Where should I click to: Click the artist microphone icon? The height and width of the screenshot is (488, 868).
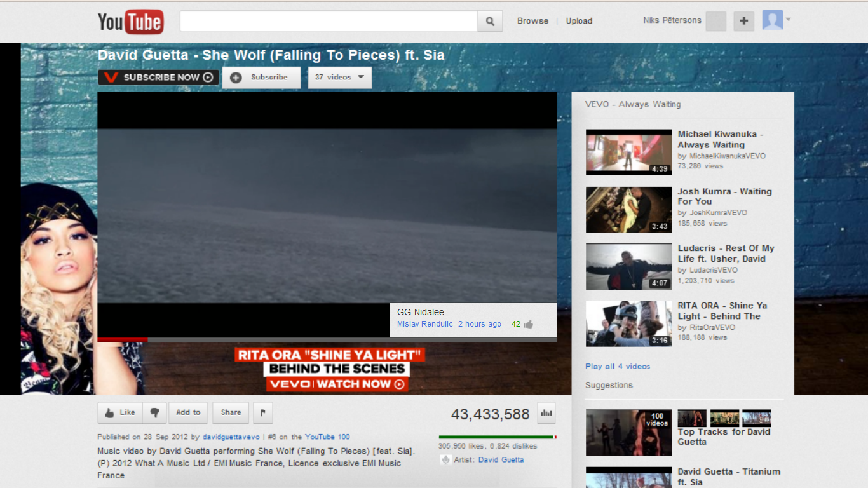pos(445,460)
